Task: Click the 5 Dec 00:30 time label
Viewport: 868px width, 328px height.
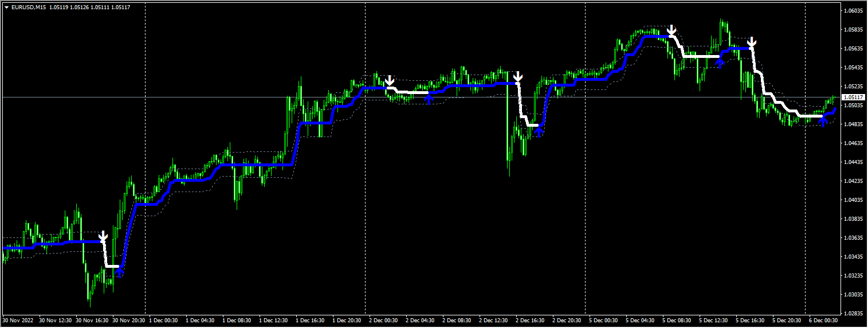Action: pyautogui.click(x=604, y=321)
